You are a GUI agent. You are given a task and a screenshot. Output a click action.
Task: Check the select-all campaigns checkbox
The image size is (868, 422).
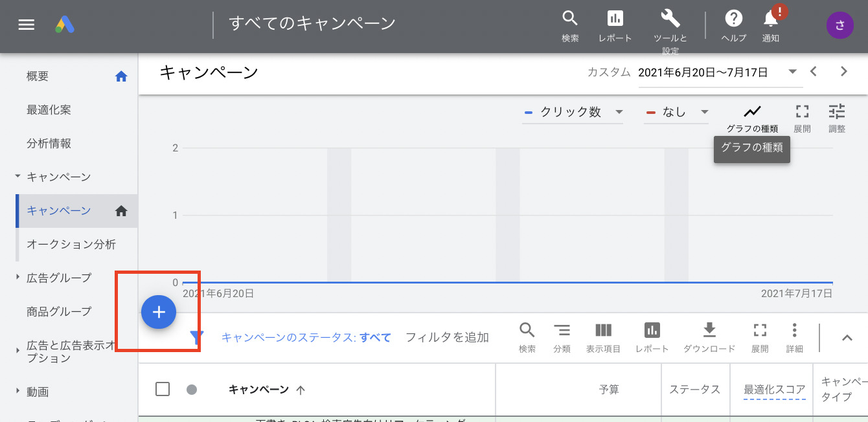163,389
